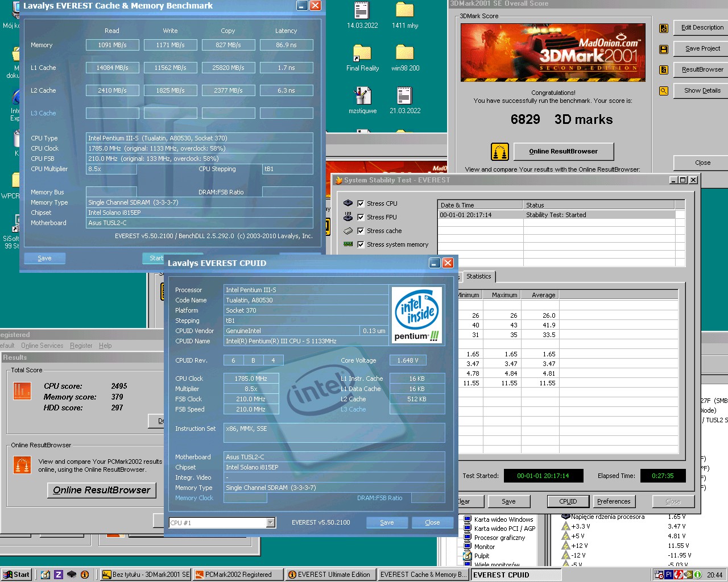Select Karta wideo Windows tree item
This screenshot has width=728, height=582.
click(503, 519)
